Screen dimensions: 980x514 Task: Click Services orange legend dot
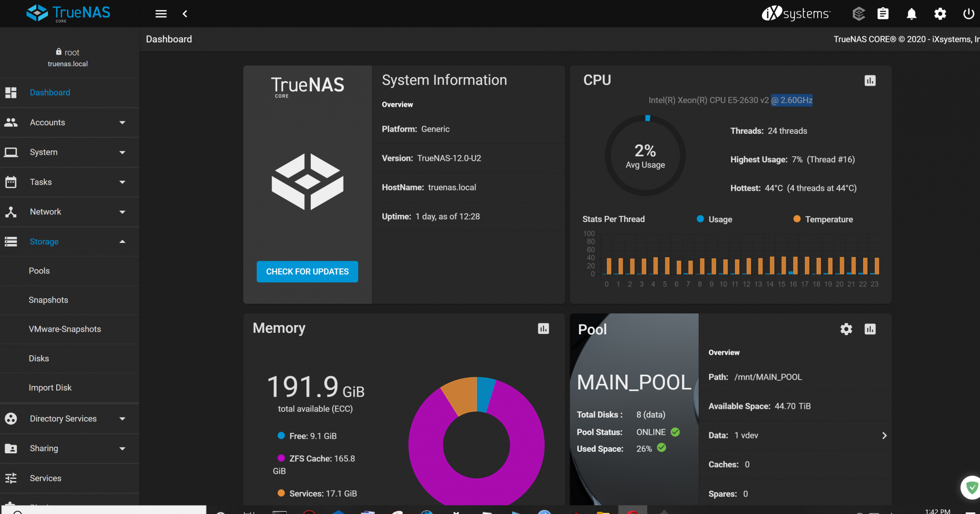coord(281,493)
